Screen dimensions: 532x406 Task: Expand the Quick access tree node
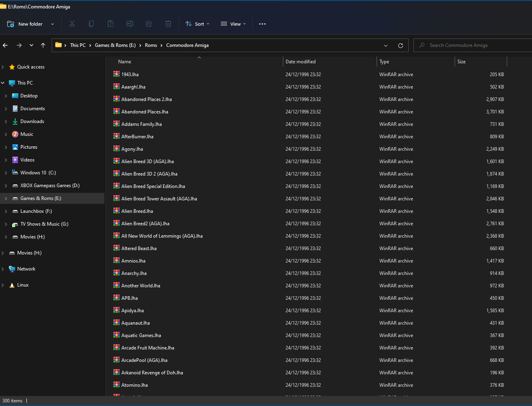click(3, 67)
